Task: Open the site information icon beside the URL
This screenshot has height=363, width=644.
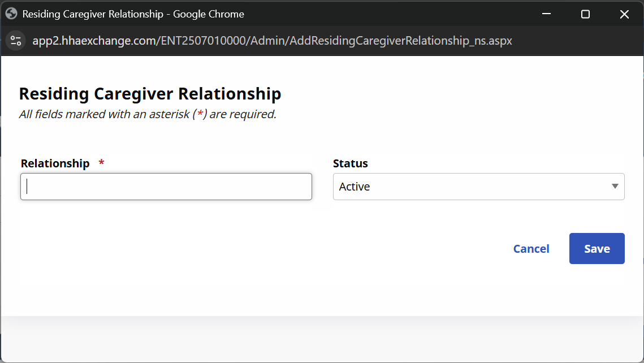Action: (x=16, y=41)
